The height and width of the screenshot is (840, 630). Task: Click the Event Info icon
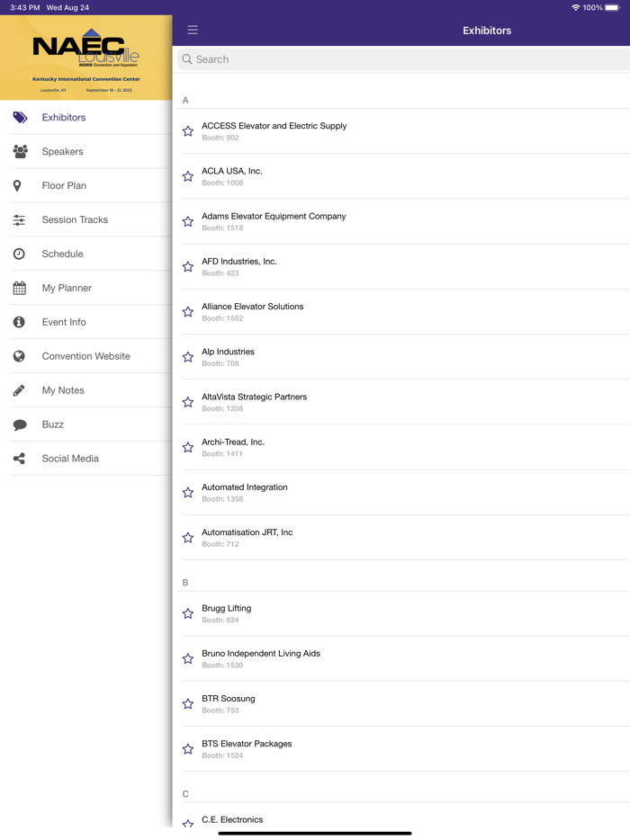pyautogui.click(x=19, y=322)
